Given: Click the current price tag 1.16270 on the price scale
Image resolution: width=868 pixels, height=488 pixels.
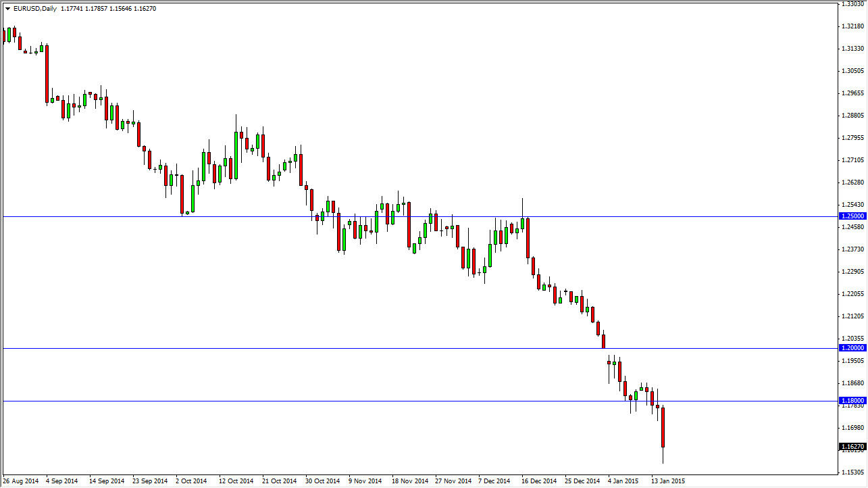Looking at the screenshot, I should 852,447.
